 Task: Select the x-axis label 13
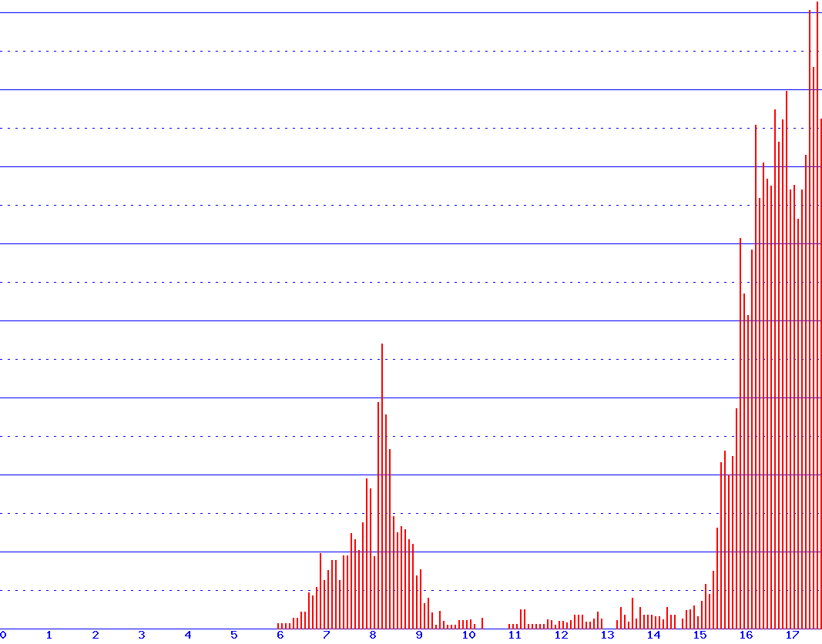[607, 635]
